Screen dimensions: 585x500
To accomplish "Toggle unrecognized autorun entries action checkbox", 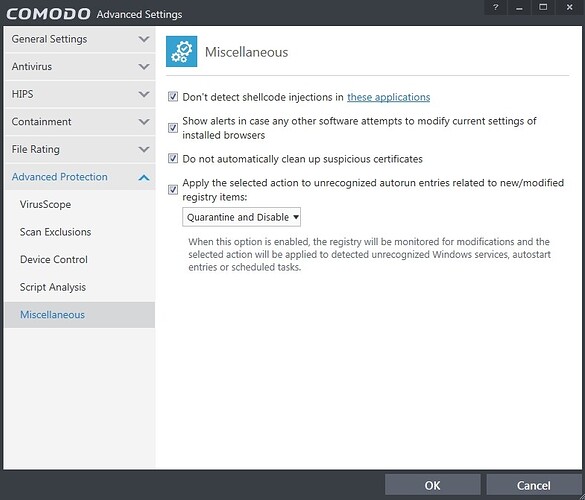I will [x=173, y=190].
